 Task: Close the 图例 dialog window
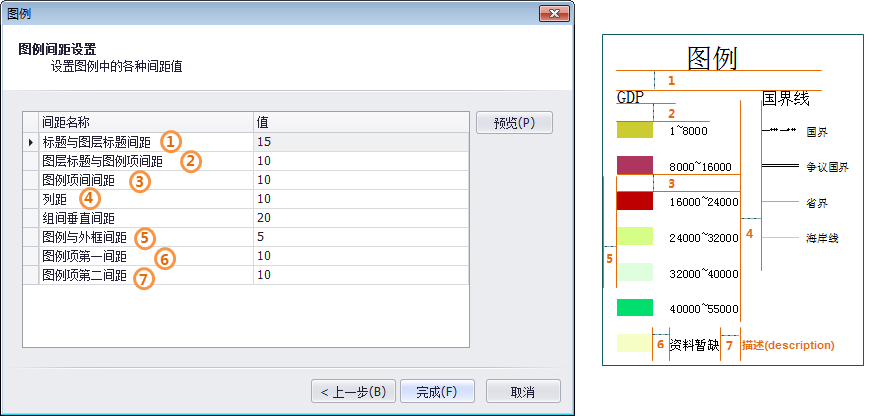pyautogui.click(x=553, y=13)
